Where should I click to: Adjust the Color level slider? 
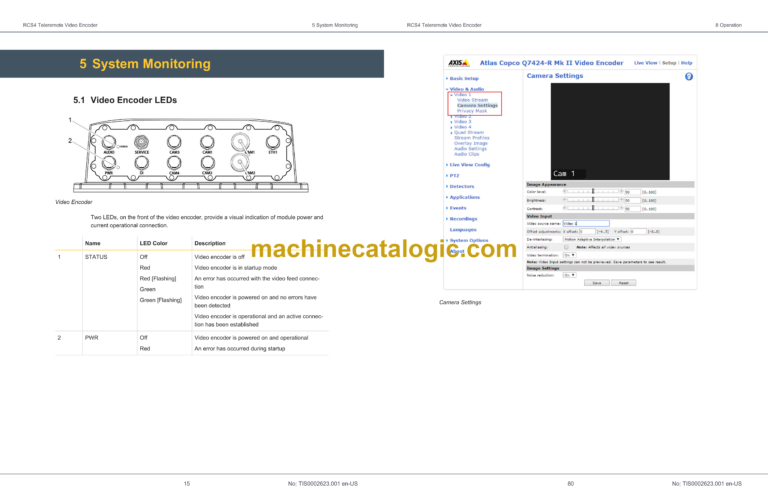[x=593, y=192]
